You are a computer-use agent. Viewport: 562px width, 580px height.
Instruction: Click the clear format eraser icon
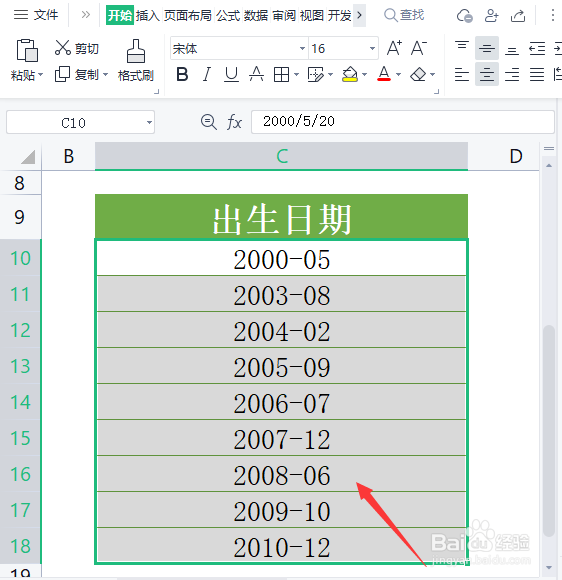(x=418, y=74)
